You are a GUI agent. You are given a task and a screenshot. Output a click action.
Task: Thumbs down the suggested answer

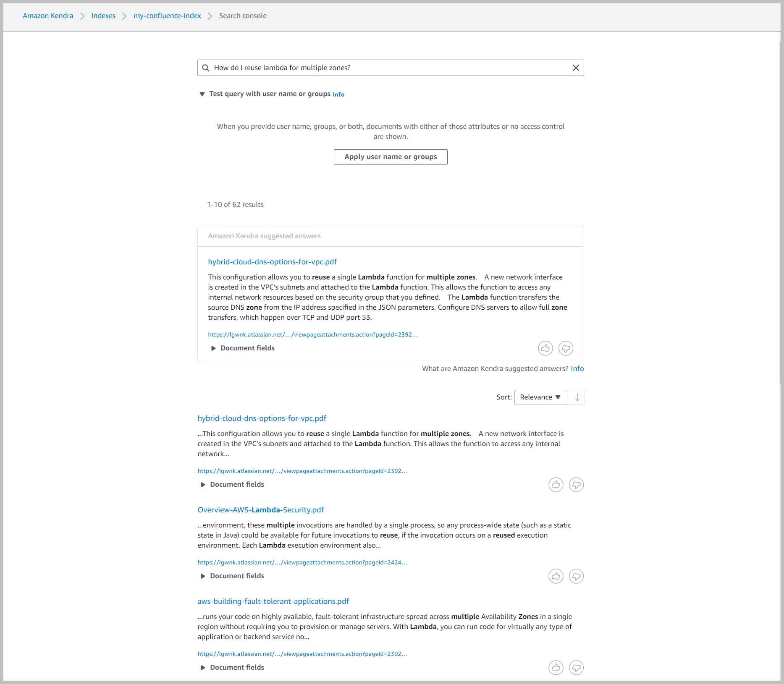click(x=566, y=348)
